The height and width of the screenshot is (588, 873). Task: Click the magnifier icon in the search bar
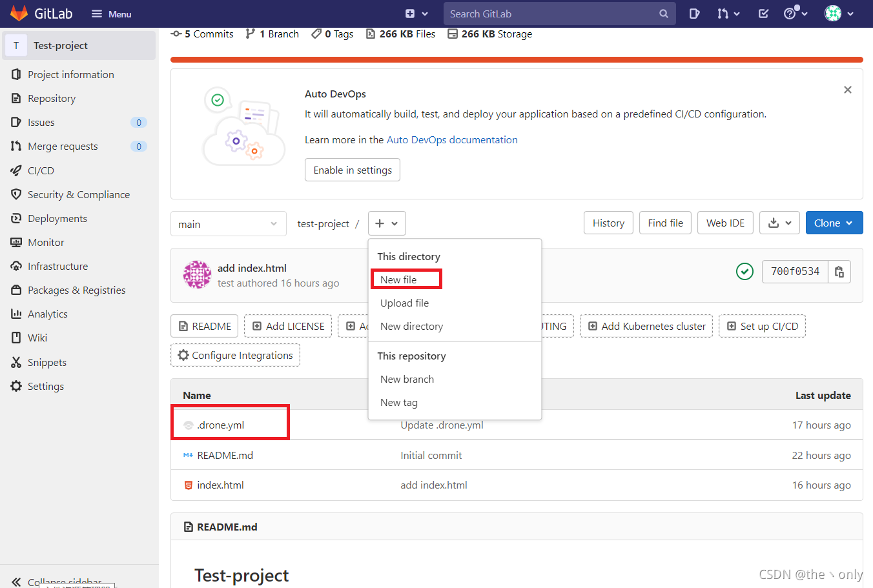(x=664, y=13)
